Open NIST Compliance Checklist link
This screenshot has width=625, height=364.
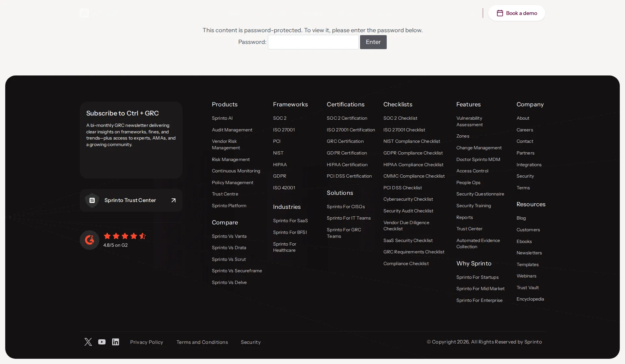[x=412, y=141]
